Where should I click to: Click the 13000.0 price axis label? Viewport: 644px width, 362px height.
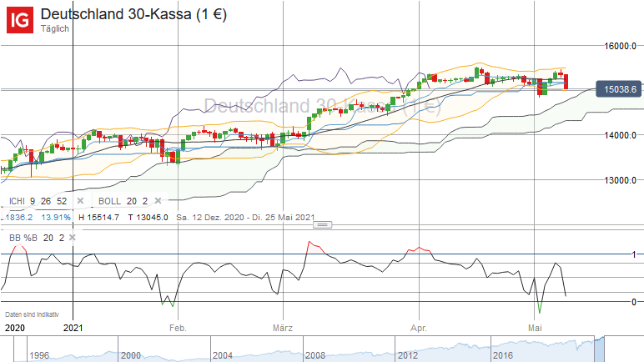click(x=620, y=180)
